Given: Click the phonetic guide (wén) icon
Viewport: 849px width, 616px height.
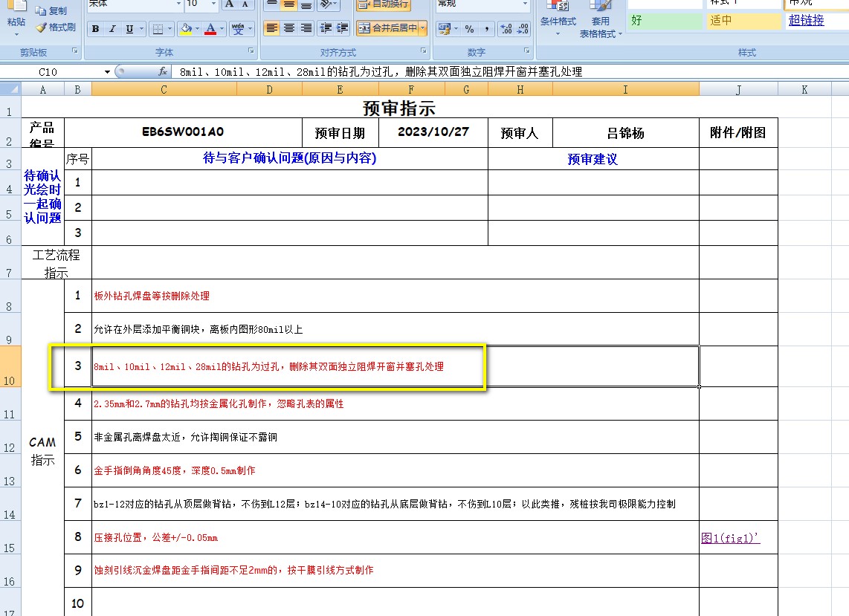Looking at the screenshot, I should click(x=238, y=29).
